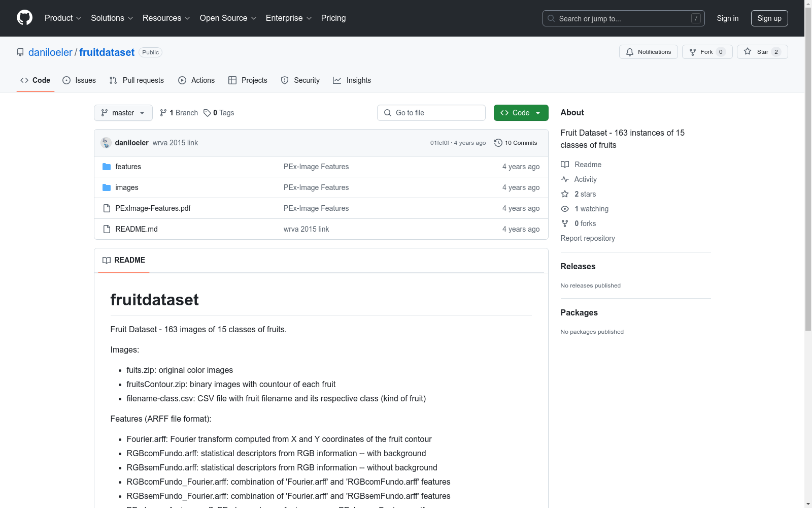
Task: Go to the Pricing page
Action: coord(333,18)
